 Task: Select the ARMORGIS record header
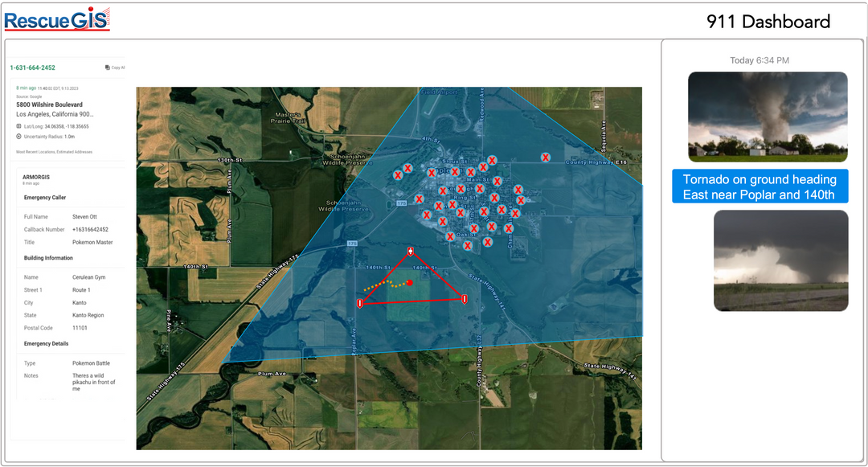point(37,177)
